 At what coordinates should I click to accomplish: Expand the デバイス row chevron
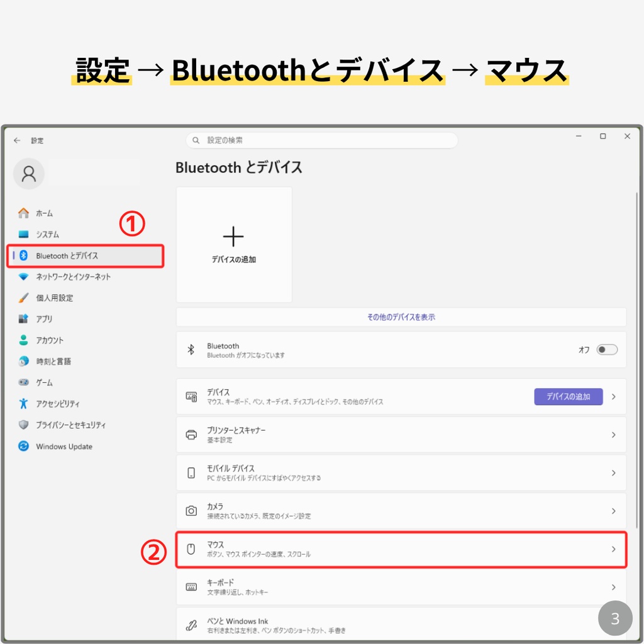(614, 397)
